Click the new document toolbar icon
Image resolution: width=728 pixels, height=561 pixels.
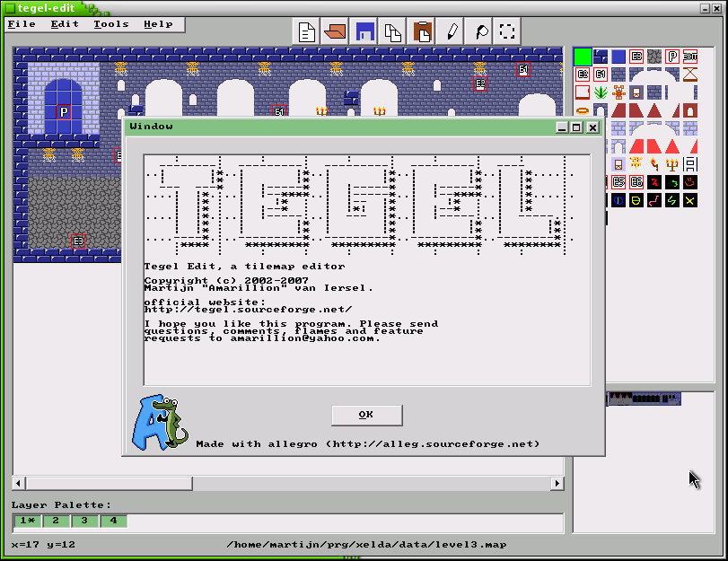click(307, 31)
